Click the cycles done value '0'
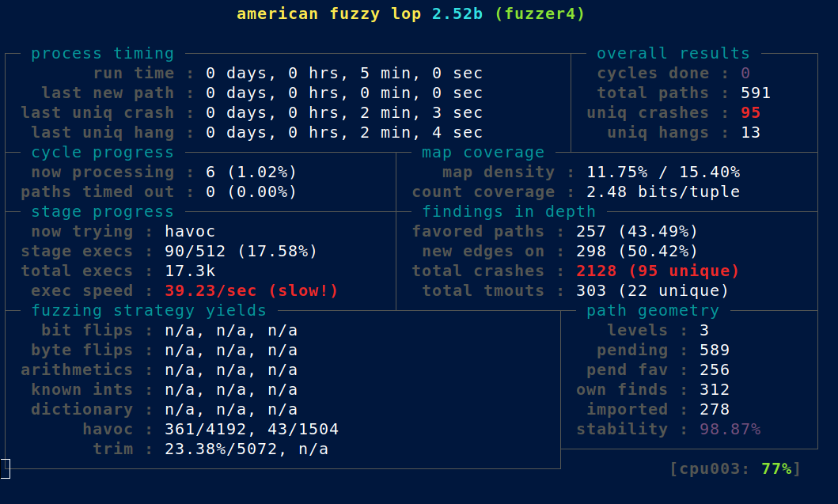The height and width of the screenshot is (504, 838). pos(745,74)
